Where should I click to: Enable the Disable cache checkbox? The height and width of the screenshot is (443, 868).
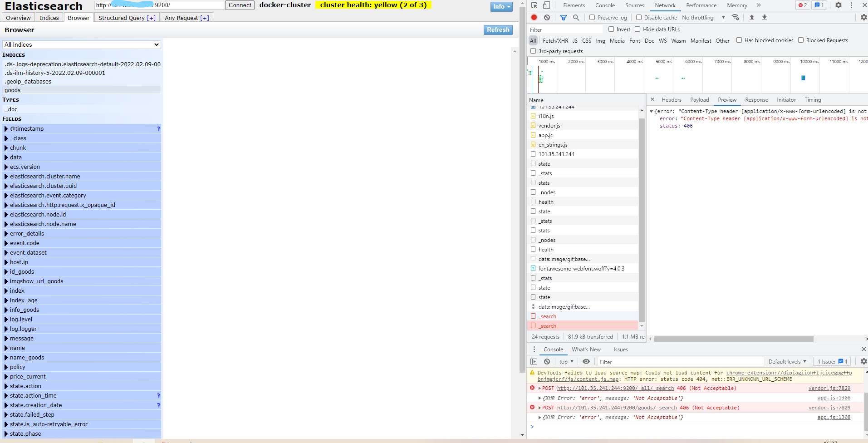click(639, 17)
